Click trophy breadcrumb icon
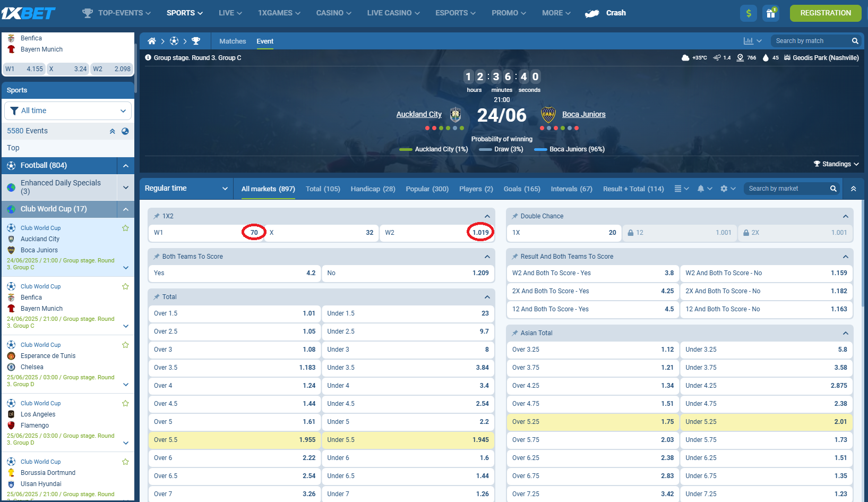The width and height of the screenshot is (868, 502). 196,41
